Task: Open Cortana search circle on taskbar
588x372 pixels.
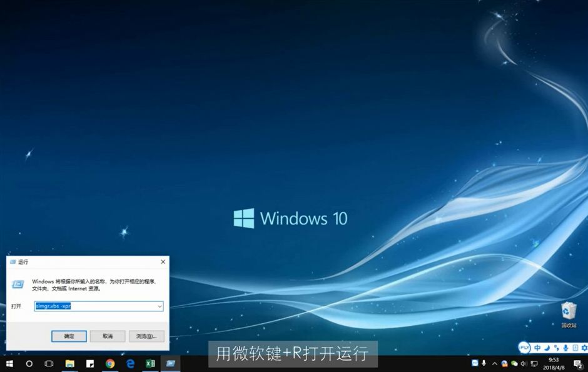Action: tap(29, 364)
